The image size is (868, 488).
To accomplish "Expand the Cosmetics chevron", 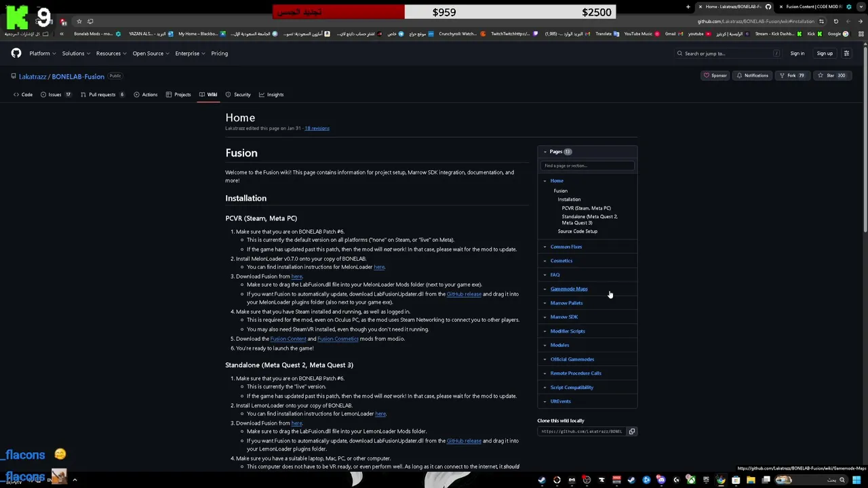I will point(545,261).
